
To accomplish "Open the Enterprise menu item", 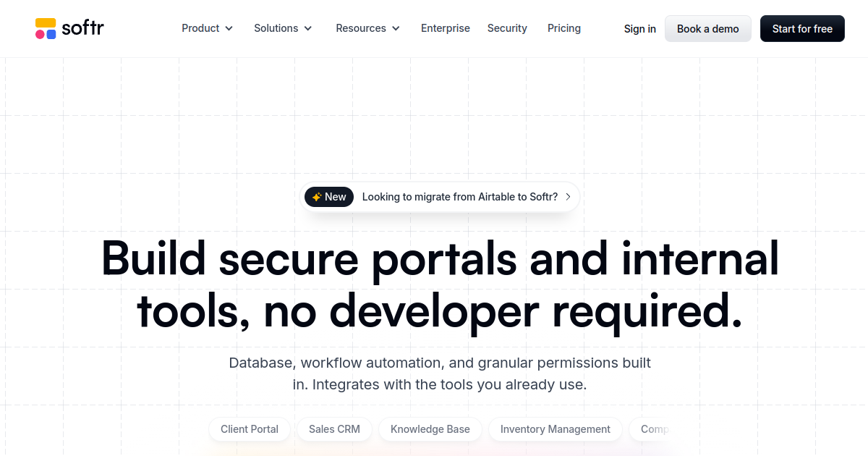I will pyautogui.click(x=446, y=28).
